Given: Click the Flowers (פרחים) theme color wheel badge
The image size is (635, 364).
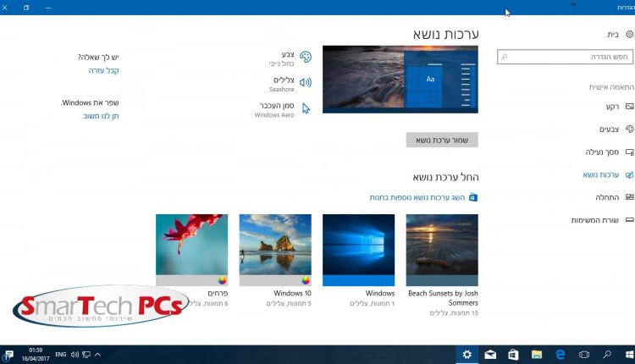Looking at the screenshot, I should pos(223,280).
